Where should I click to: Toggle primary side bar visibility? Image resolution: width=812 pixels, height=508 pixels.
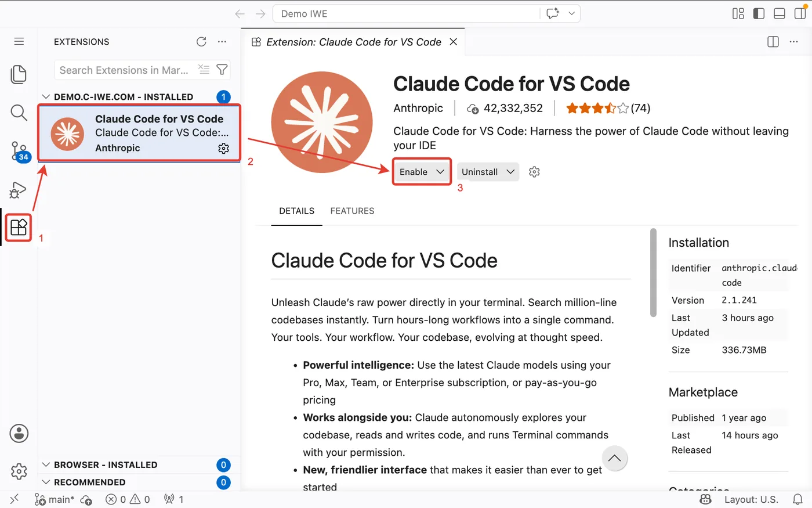pyautogui.click(x=759, y=13)
